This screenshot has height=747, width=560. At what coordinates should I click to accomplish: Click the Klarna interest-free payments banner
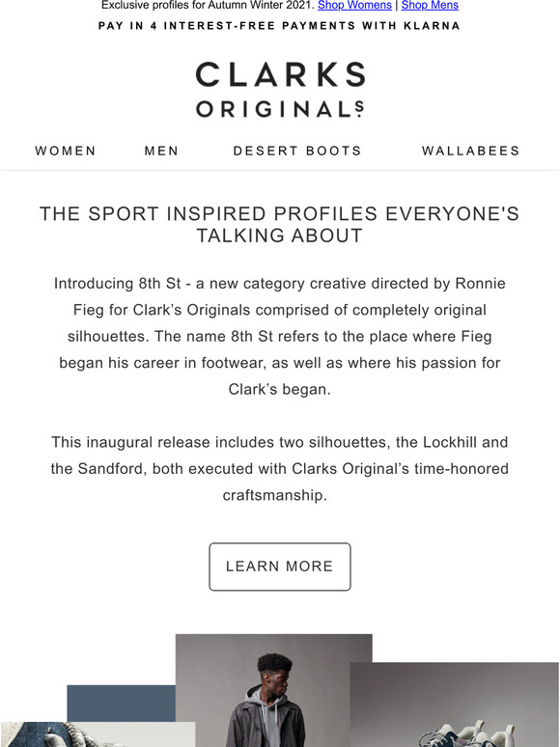point(279,26)
